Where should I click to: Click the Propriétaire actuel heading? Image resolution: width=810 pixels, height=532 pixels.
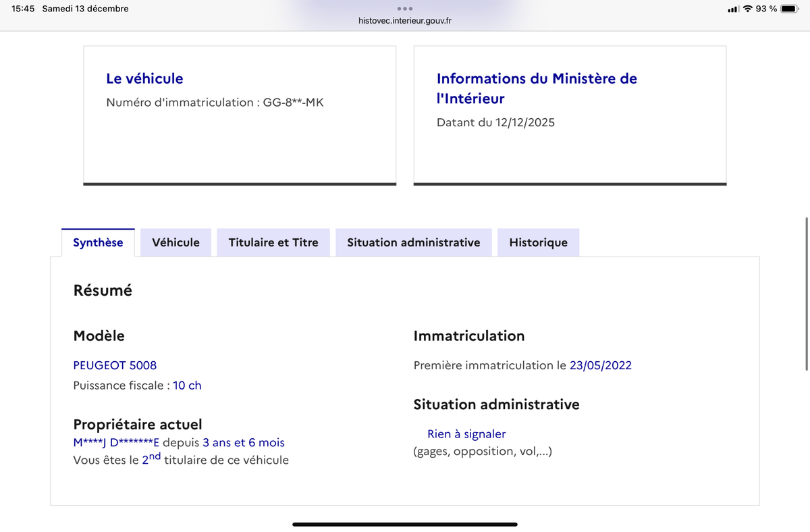138,425
